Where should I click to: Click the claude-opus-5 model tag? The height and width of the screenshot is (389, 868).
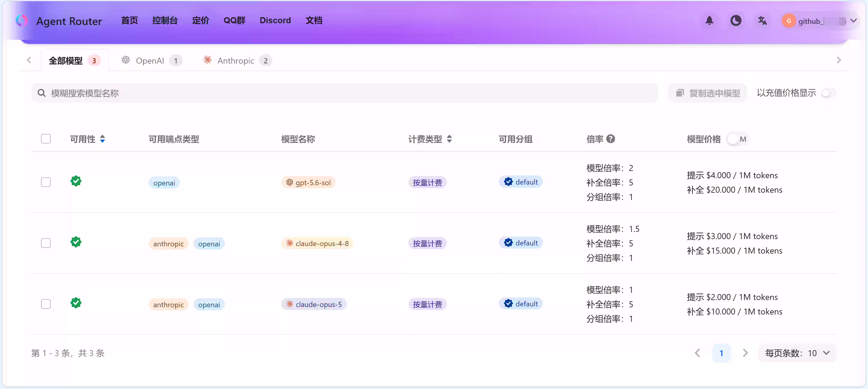[314, 304]
